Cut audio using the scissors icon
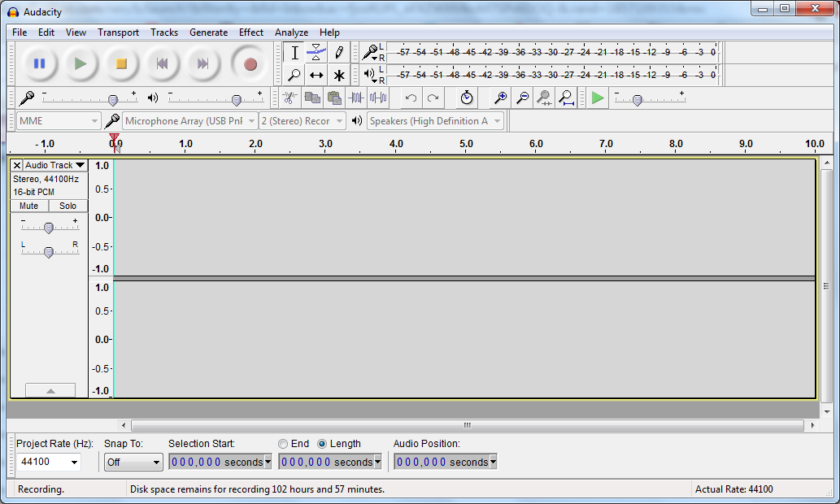Screen dimensions: 840x504 [x=290, y=98]
